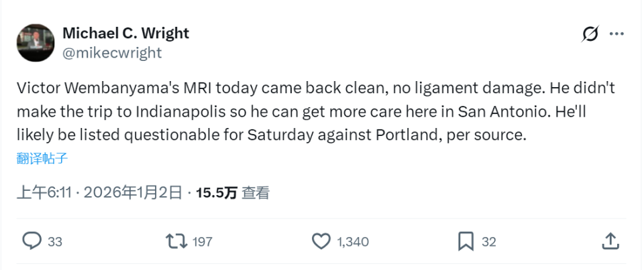Open the Grok explain-post icon

[x=590, y=34]
